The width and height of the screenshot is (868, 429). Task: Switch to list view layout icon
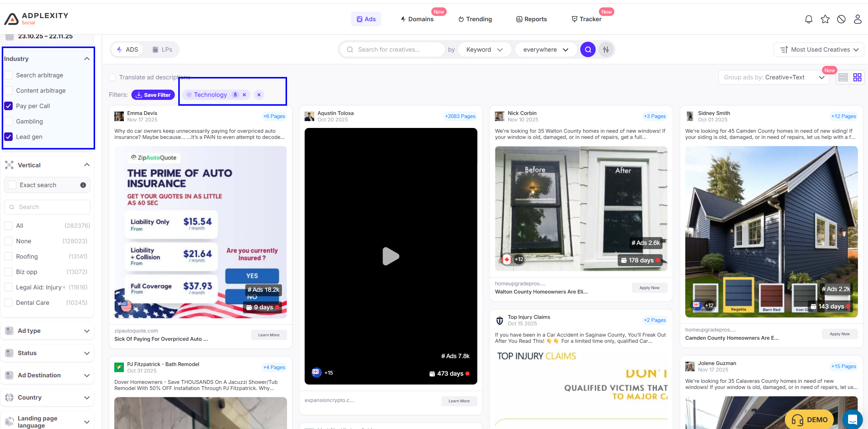pos(843,77)
